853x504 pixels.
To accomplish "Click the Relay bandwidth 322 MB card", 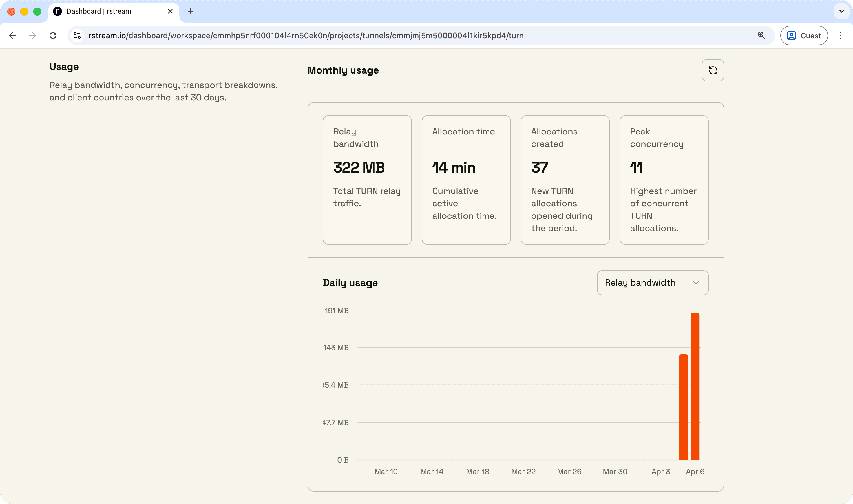I will tap(367, 180).
